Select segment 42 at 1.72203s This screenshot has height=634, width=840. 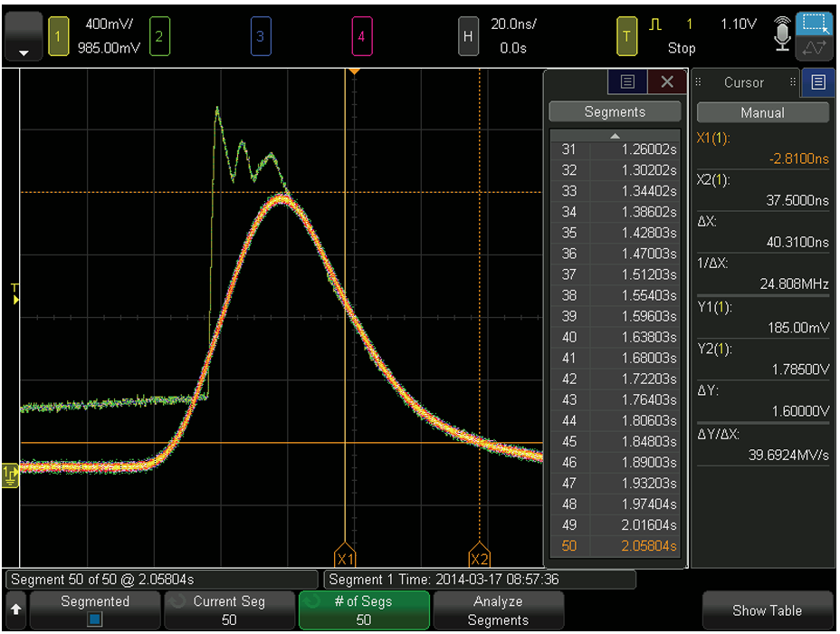[x=615, y=379]
